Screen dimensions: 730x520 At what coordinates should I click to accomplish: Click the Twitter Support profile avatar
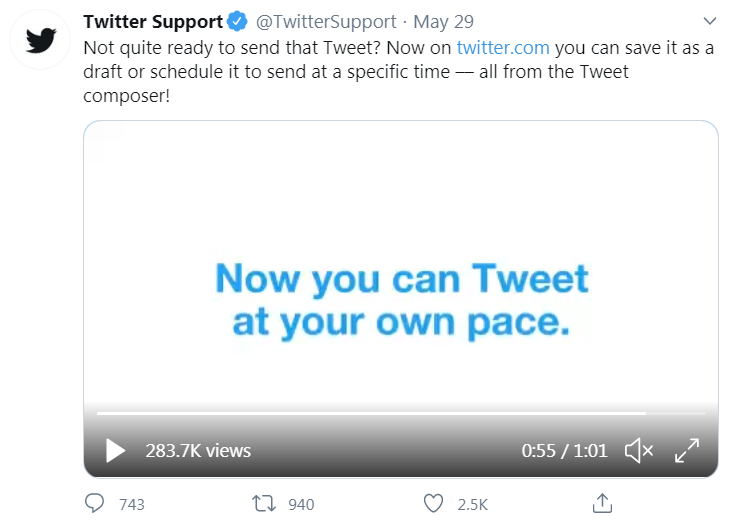pyautogui.click(x=40, y=40)
